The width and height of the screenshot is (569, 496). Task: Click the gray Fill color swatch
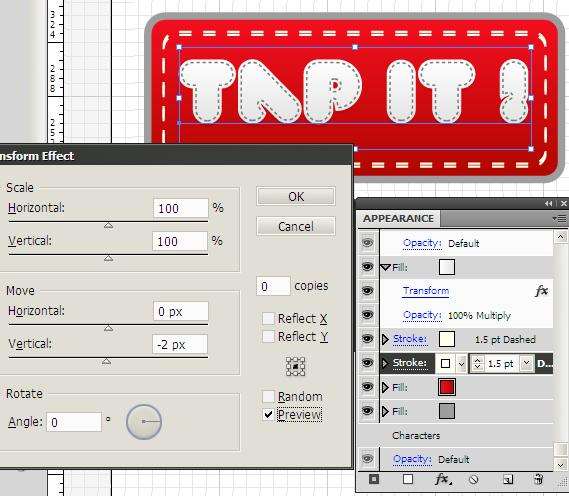click(447, 411)
